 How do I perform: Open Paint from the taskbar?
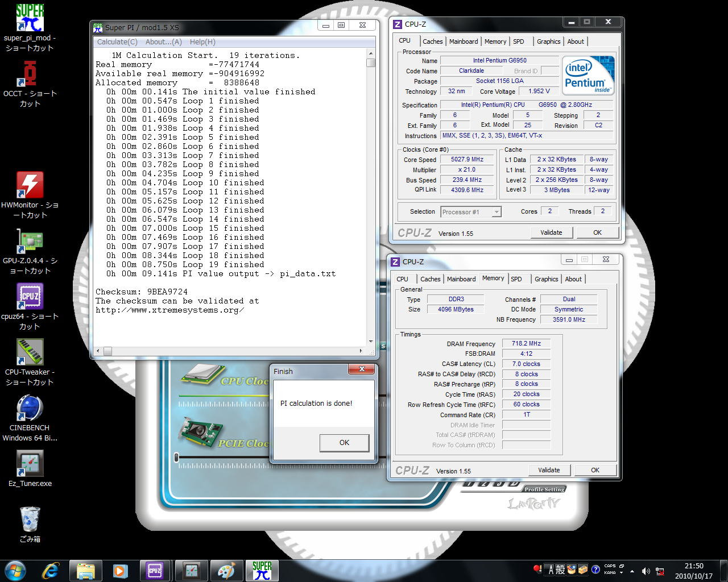point(226,571)
